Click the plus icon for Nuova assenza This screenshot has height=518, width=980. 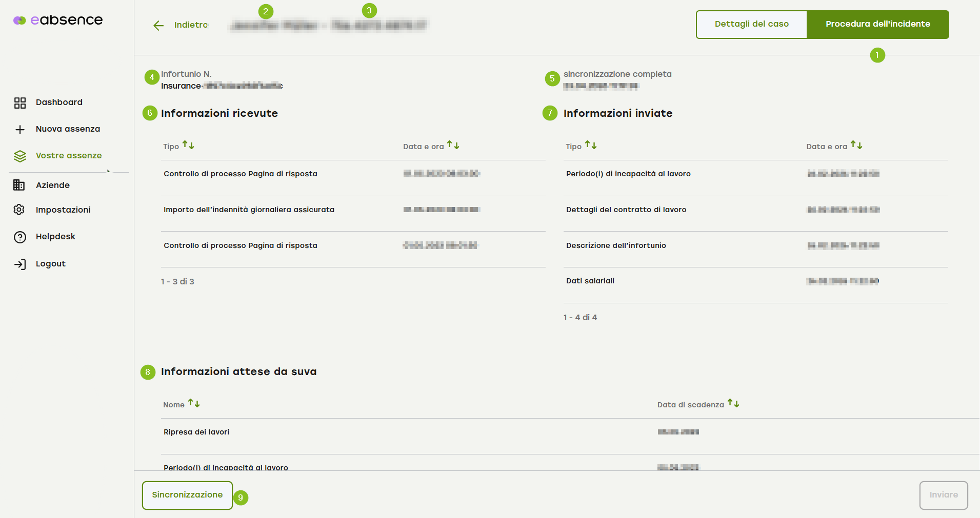click(x=20, y=130)
